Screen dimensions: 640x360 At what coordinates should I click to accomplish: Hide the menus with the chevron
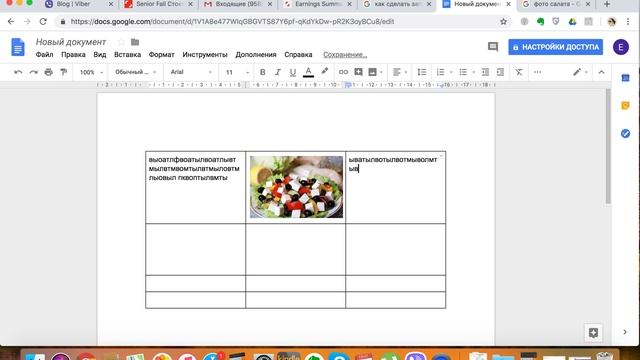tap(601, 72)
